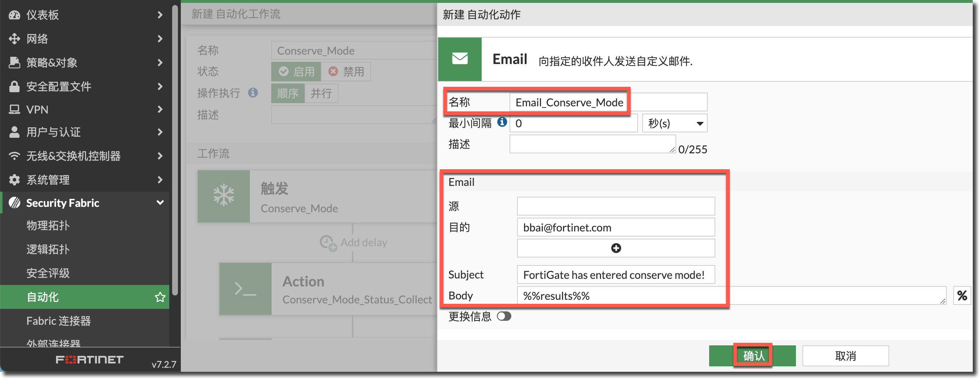The width and height of the screenshot is (980, 379).
Task: Open the 物理拓扑 menu item
Action: coord(48,225)
